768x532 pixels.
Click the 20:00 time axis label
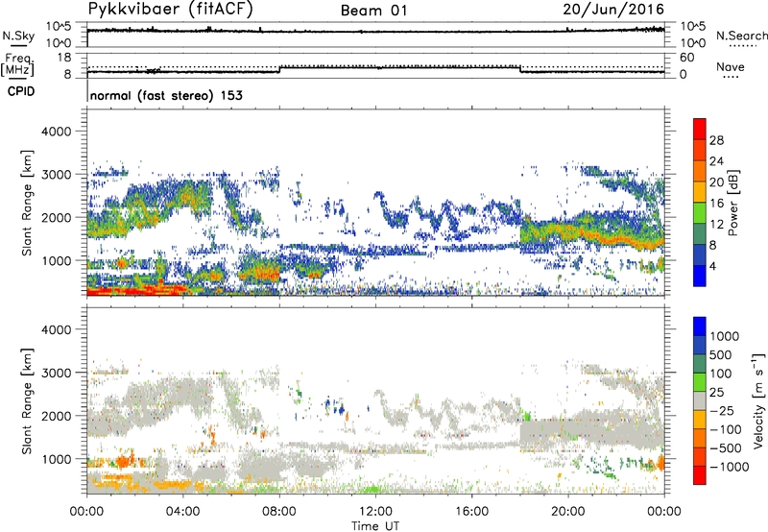(568, 512)
